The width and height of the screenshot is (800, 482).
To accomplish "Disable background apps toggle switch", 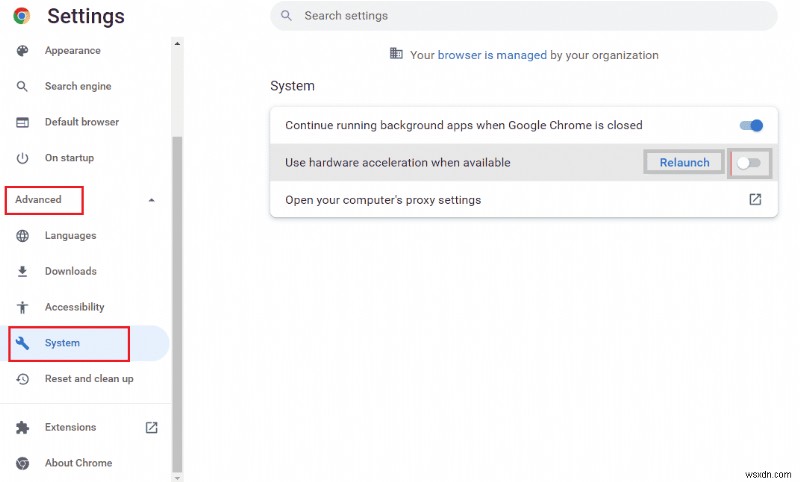I will point(751,126).
